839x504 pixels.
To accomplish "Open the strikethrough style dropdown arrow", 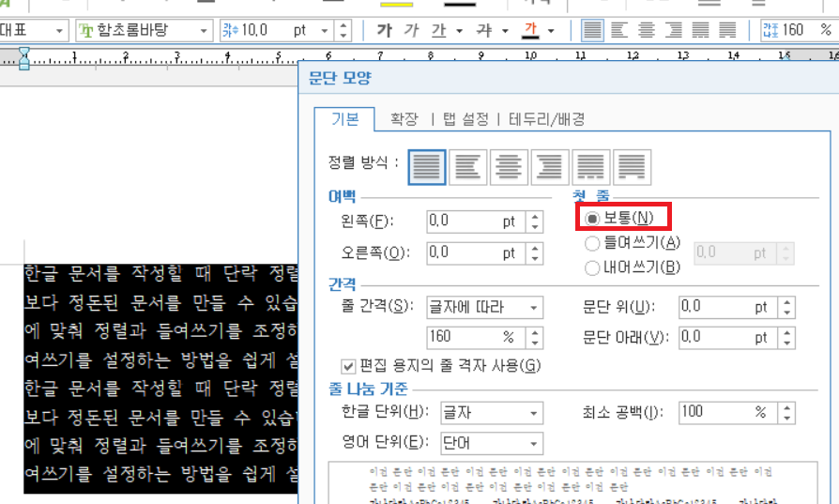I will tap(505, 30).
